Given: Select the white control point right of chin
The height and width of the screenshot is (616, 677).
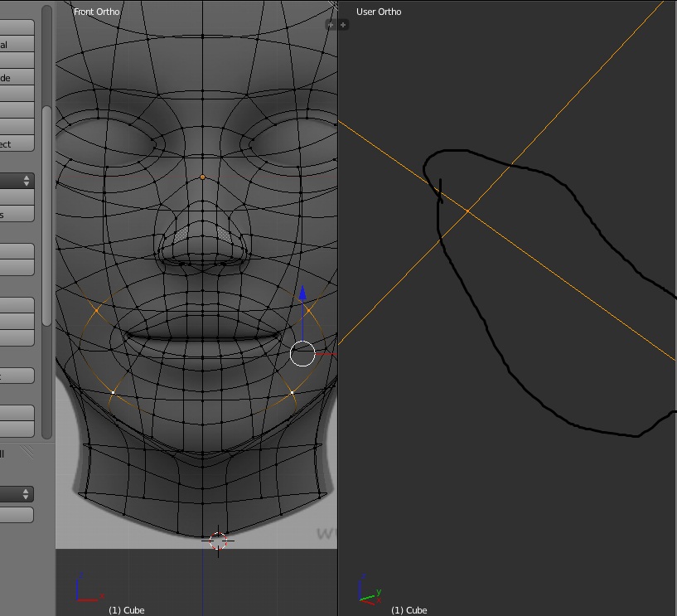Looking at the screenshot, I should pos(293,391).
